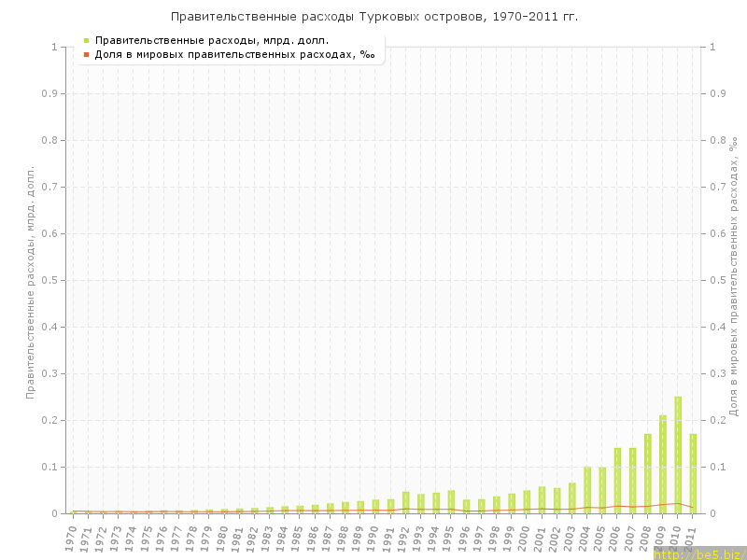The width and height of the screenshot is (747, 560).
Task: Click the left vertical axis title
Action: click(30, 282)
